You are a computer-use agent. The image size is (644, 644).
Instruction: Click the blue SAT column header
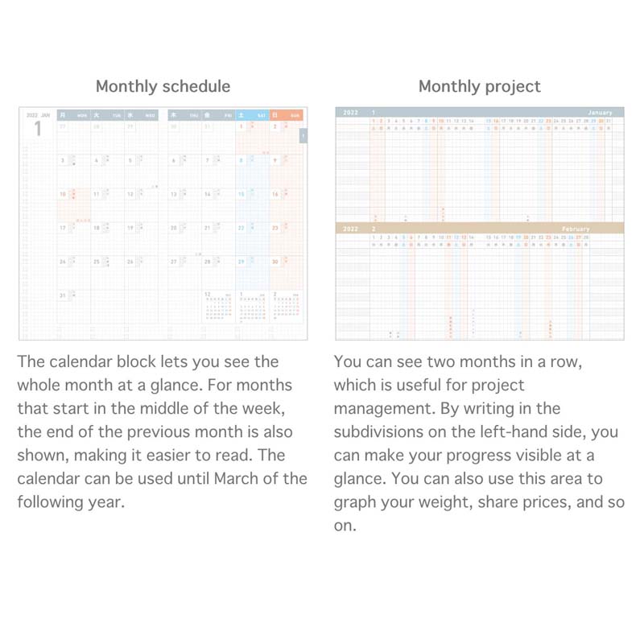pos(252,115)
